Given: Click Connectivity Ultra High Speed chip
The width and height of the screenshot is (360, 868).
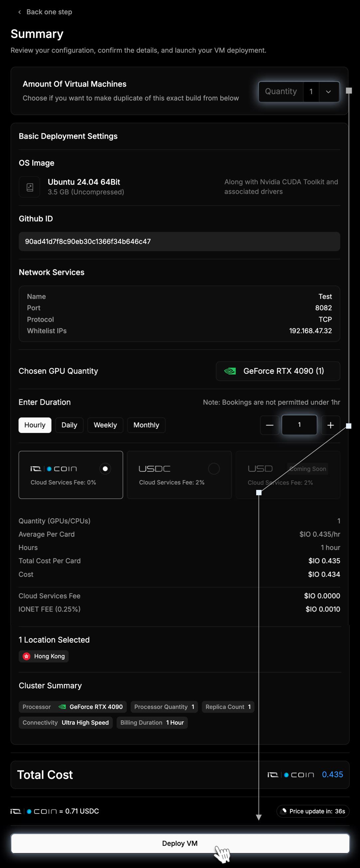Looking at the screenshot, I should click(66, 723).
